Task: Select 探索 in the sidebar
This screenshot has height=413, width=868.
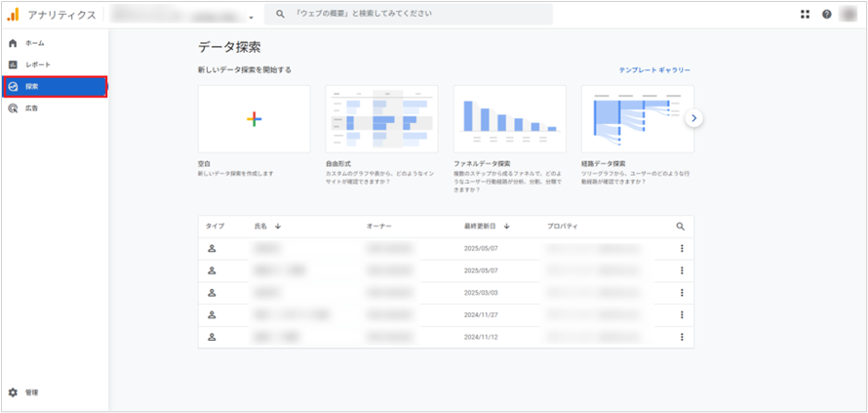Action: click(x=55, y=87)
